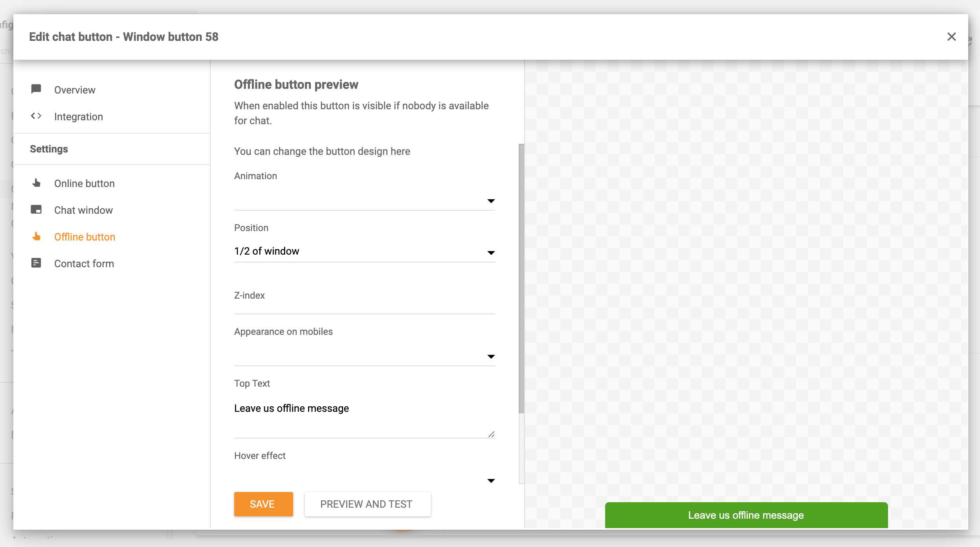980x547 pixels.
Task: Open the Animation dropdown
Action: tap(491, 201)
